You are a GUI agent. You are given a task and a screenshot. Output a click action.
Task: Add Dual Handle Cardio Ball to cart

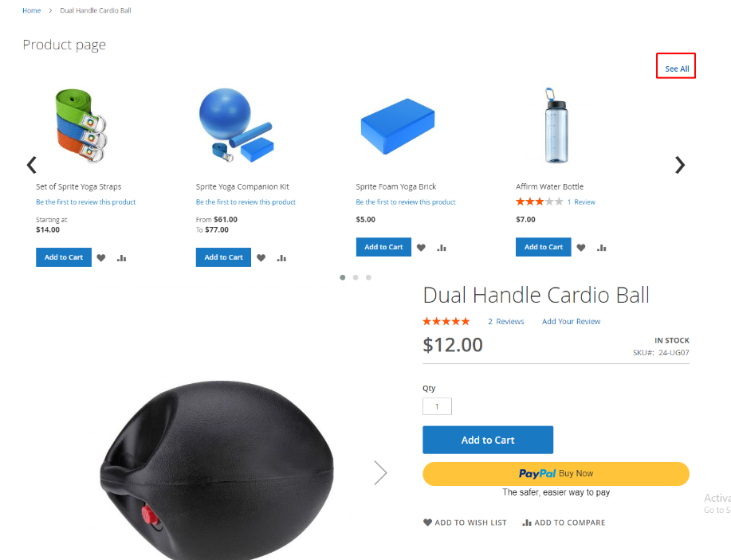pos(488,440)
